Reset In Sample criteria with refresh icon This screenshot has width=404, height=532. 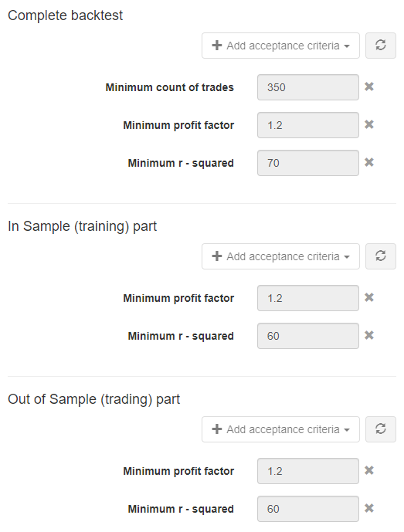381,256
